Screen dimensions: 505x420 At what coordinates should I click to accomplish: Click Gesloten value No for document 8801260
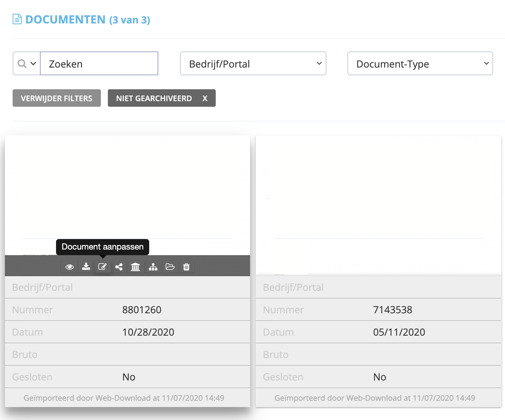(x=129, y=377)
